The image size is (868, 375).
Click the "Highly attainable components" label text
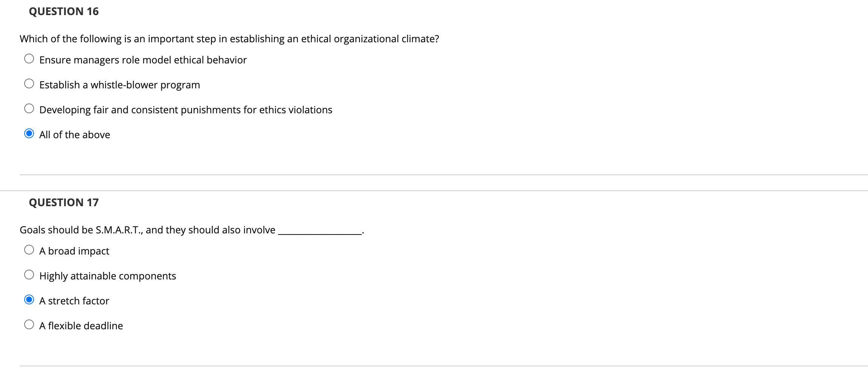pyautogui.click(x=107, y=275)
